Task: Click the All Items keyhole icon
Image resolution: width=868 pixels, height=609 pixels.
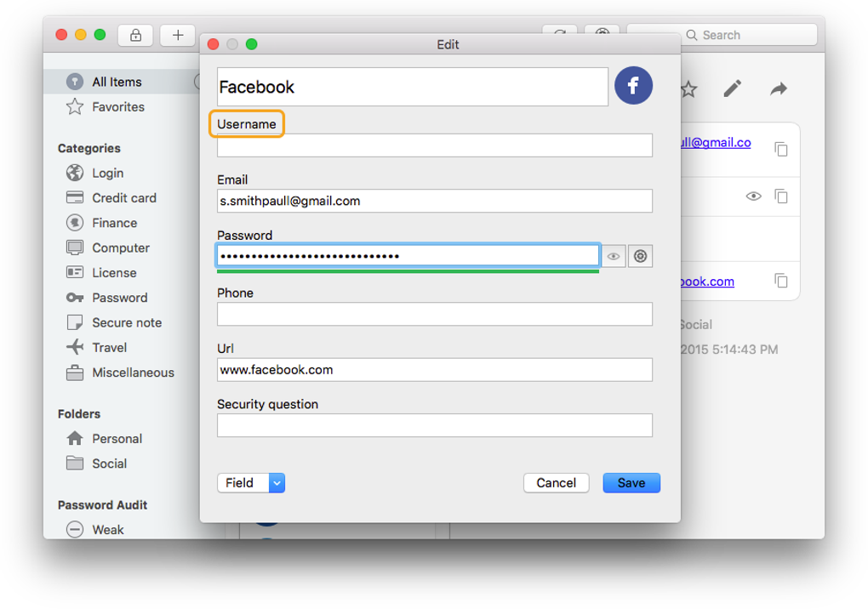Action: click(x=75, y=82)
